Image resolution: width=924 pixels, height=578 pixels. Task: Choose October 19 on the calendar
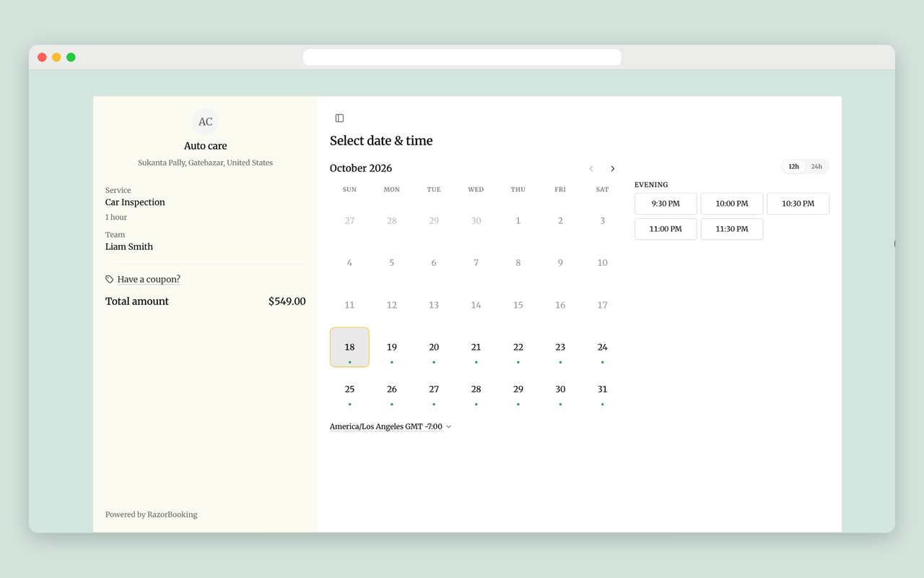(x=392, y=348)
